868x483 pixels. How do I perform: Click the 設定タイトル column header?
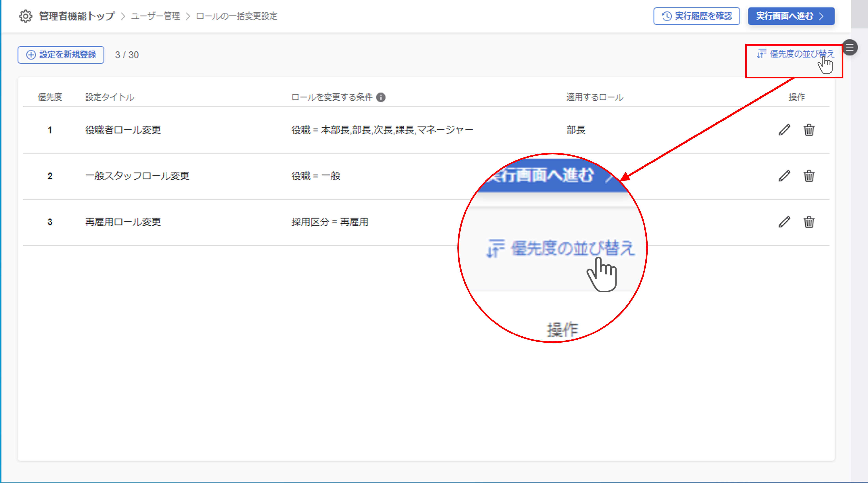[109, 97]
